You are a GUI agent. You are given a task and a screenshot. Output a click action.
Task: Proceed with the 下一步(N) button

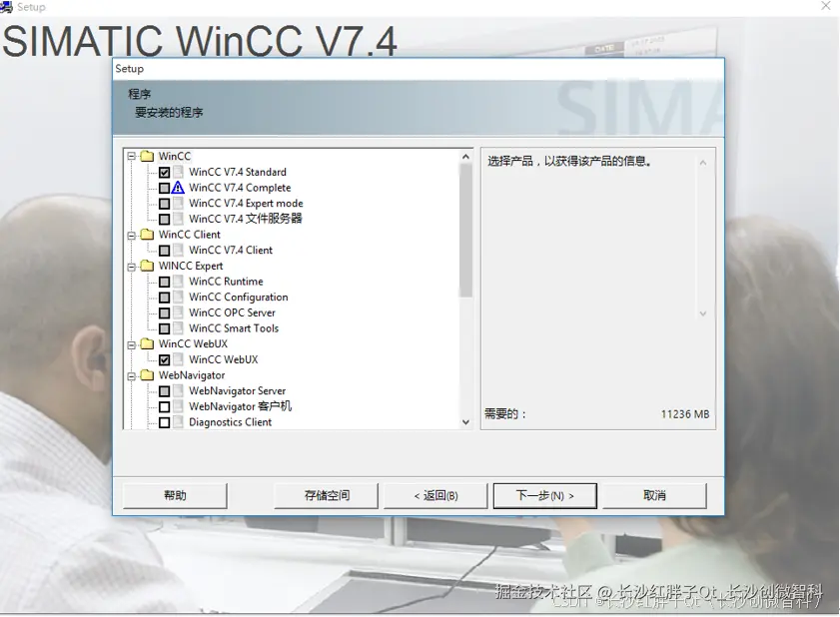[x=544, y=495]
